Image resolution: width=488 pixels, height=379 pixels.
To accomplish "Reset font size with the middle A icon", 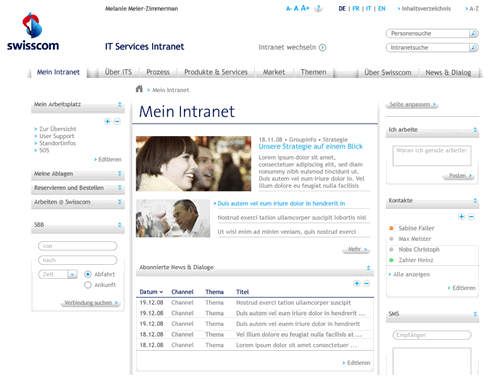I will [x=296, y=8].
